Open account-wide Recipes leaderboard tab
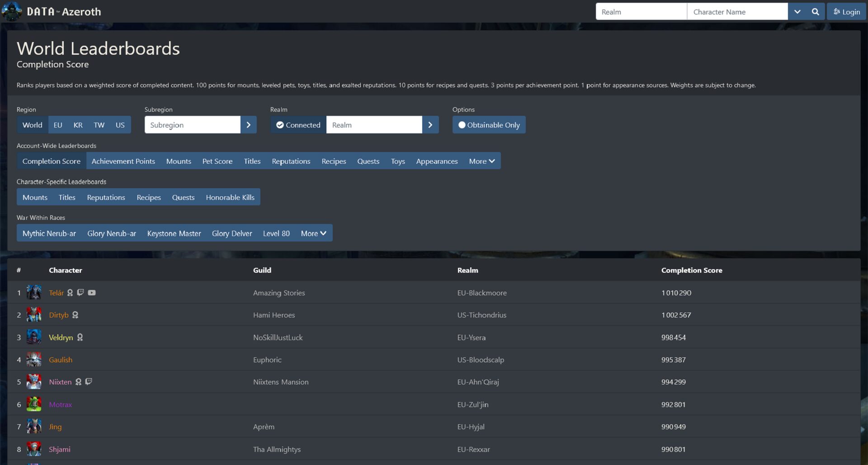 334,161
